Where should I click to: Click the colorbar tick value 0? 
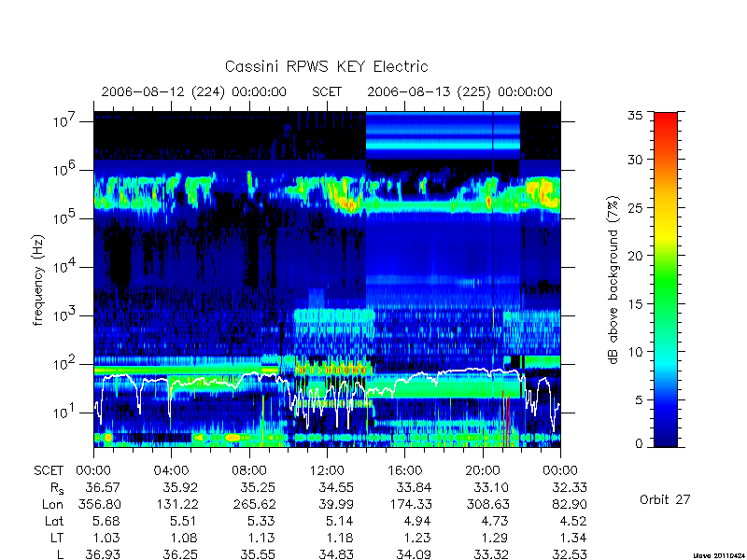point(639,444)
